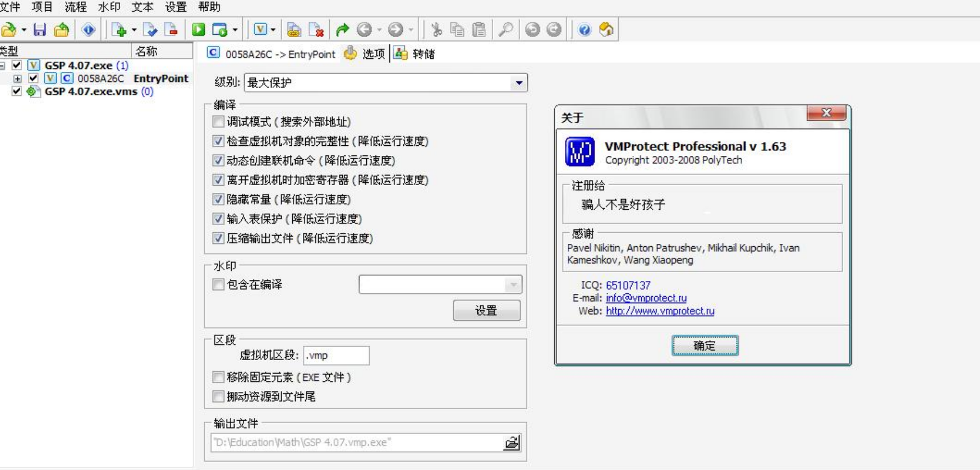Click the blue diamond info icon
This screenshot has height=470, width=980.
click(88, 30)
